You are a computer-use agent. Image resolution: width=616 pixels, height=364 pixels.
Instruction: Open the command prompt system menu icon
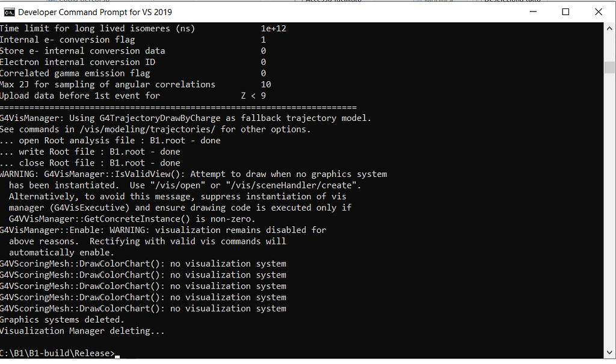click(10, 12)
